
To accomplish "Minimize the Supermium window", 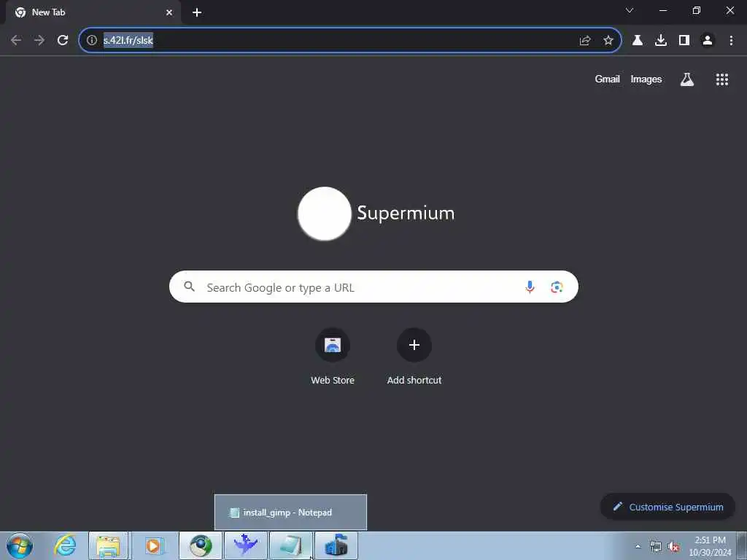I will coord(662,10).
